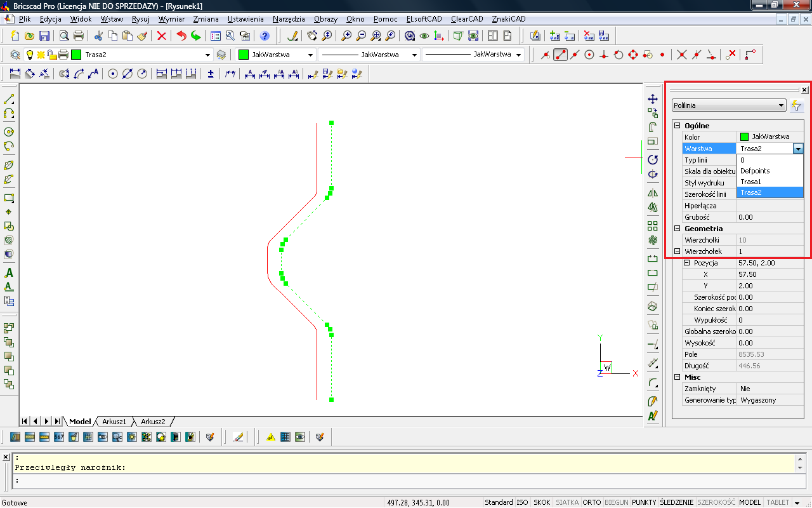Toggle Midpoint snap (highlighted) icon
This screenshot has height=508, width=812.
tap(560, 55)
